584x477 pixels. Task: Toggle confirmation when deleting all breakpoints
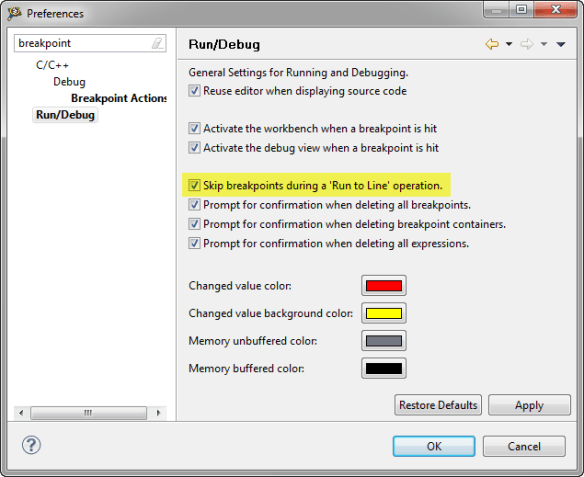(194, 204)
